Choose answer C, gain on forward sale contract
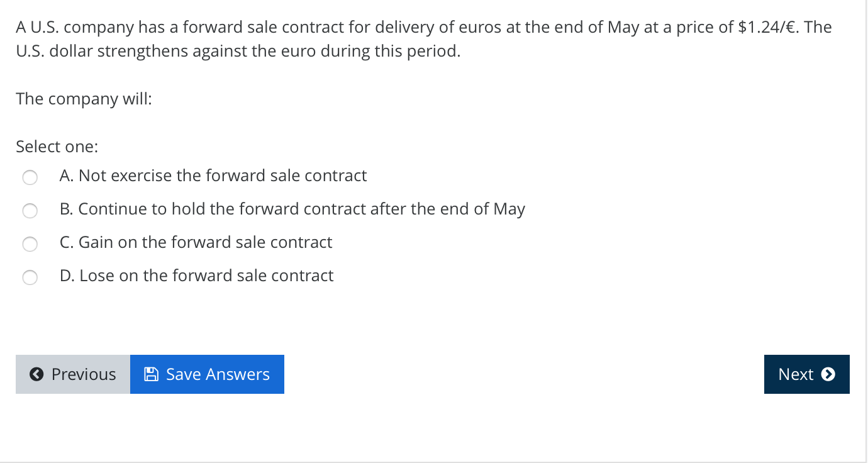The height and width of the screenshot is (463, 868). pos(196,242)
